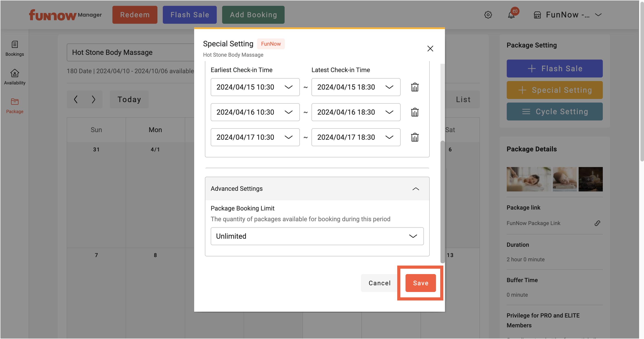
Task: Open the FunNow store account dropdown
Action: (x=567, y=15)
